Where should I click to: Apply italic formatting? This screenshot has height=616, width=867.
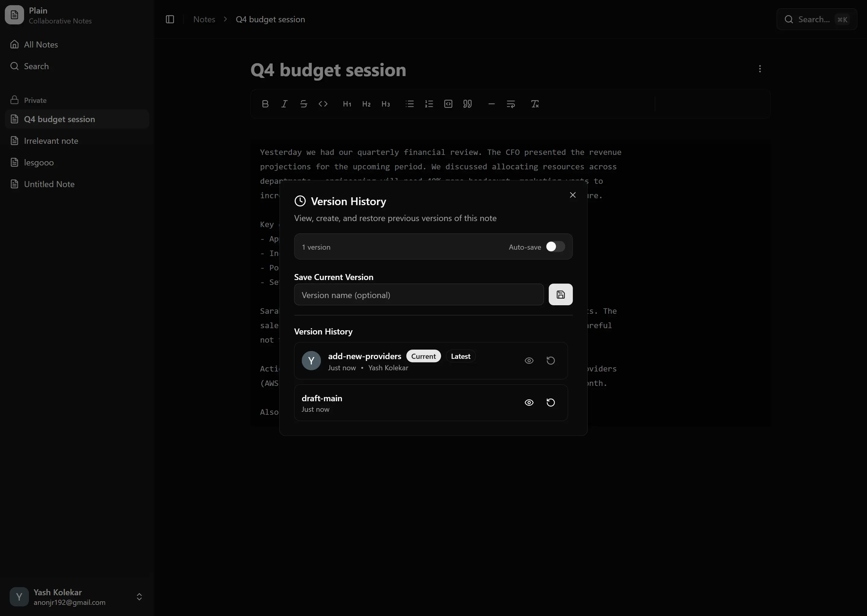click(x=284, y=103)
